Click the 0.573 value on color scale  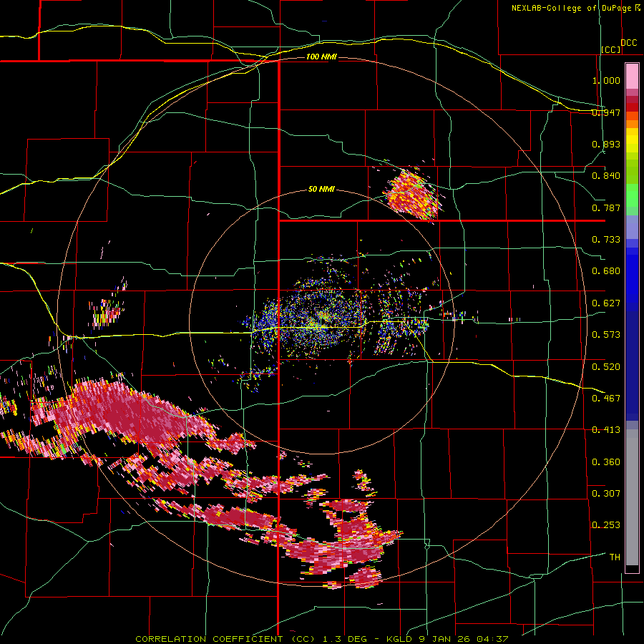[606, 335]
